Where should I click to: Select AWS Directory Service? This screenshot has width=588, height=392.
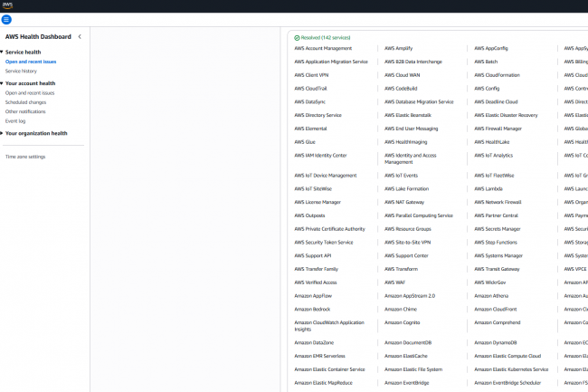click(318, 115)
